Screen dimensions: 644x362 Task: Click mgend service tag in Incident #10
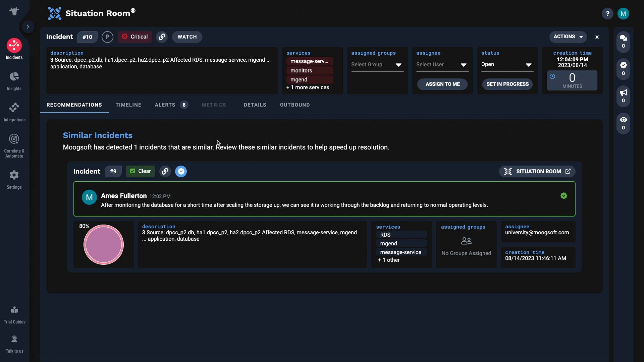pyautogui.click(x=309, y=79)
